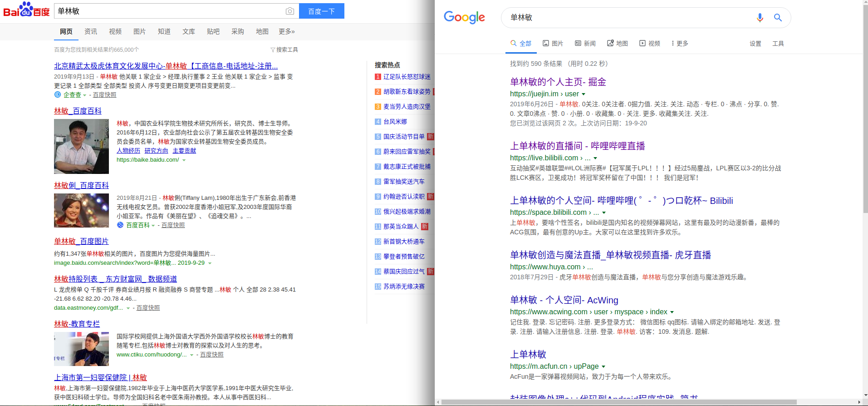The width and height of the screenshot is (868, 406).
Task: Start Google voice search with microphone
Action: pyautogui.click(x=760, y=18)
